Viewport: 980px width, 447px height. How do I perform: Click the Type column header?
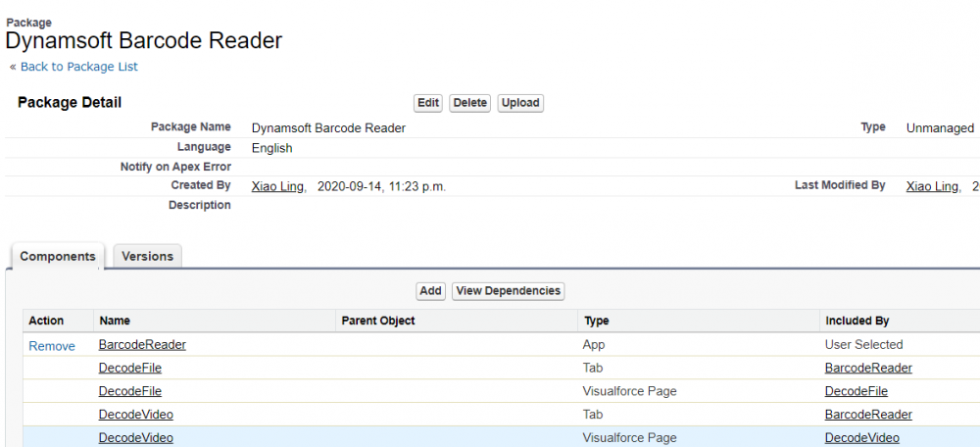(597, 321)
